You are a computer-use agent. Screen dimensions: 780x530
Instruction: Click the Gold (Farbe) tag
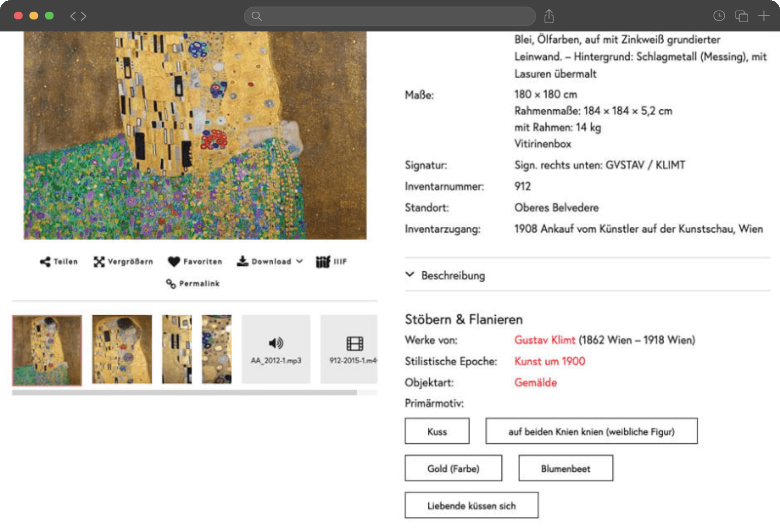[x=453, y=468]
